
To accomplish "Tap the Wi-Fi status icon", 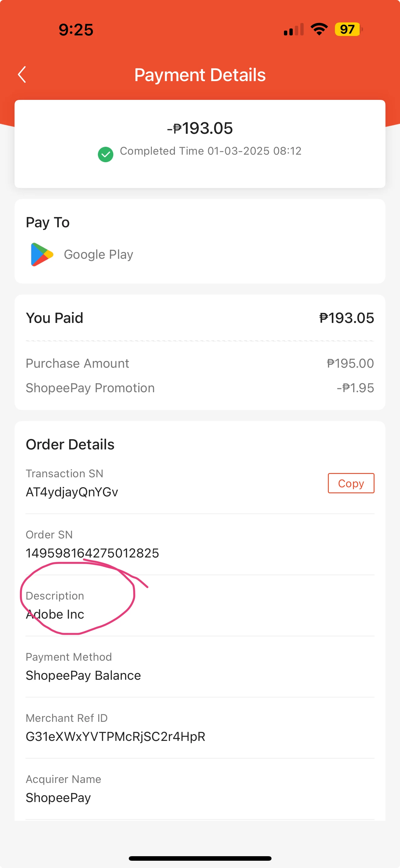I will tap(319, 29).
